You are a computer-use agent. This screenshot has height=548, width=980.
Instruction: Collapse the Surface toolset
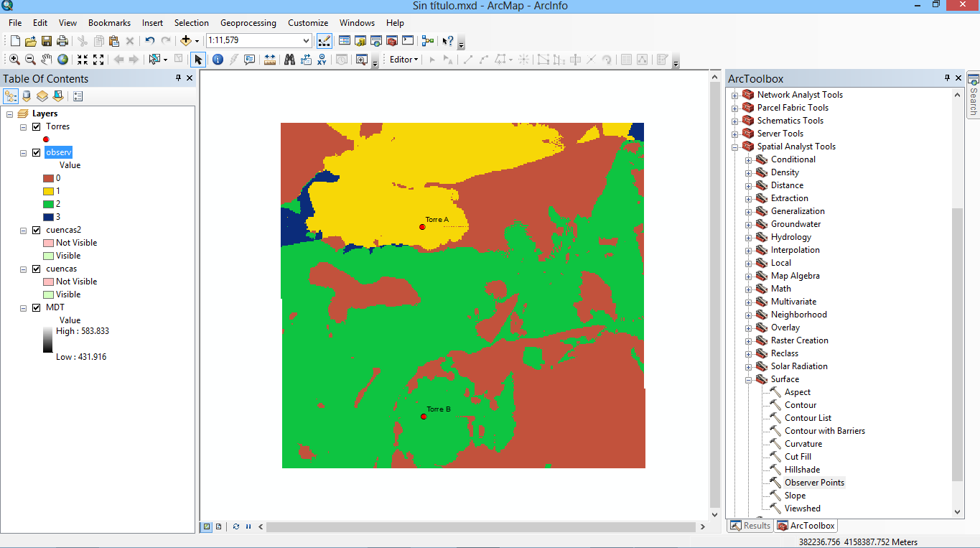[748, 379]
